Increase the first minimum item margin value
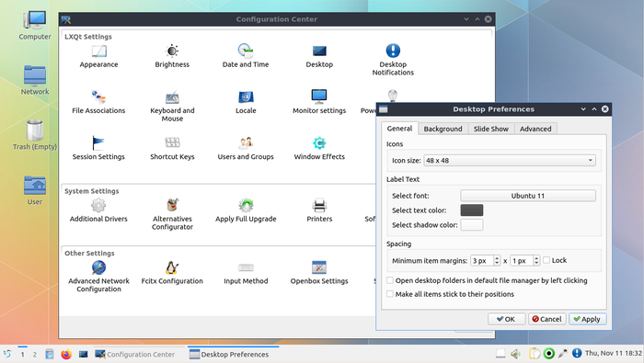The image size is (644, 363). (x=497, y=258)
